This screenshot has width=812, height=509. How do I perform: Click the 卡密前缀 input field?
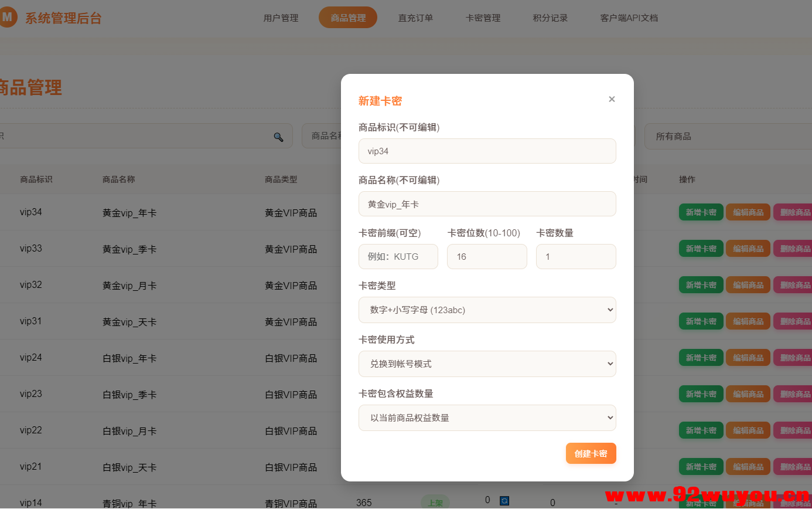pyautogui.click(x=398, y=256)
